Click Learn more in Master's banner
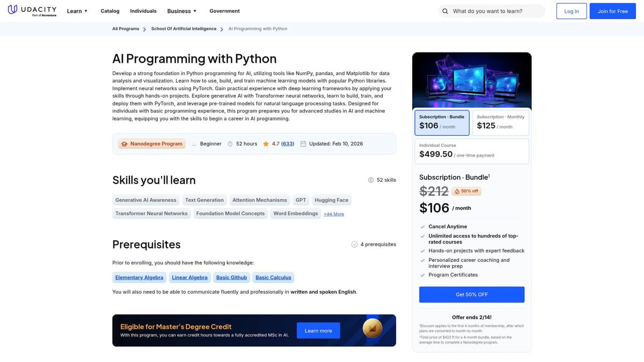 tap(318, 331)
